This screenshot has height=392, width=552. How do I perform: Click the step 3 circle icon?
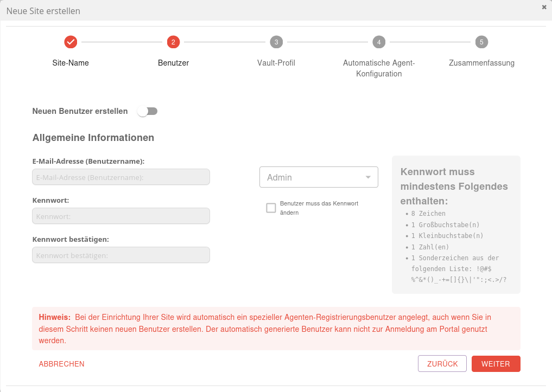click(x=276, y=42)
